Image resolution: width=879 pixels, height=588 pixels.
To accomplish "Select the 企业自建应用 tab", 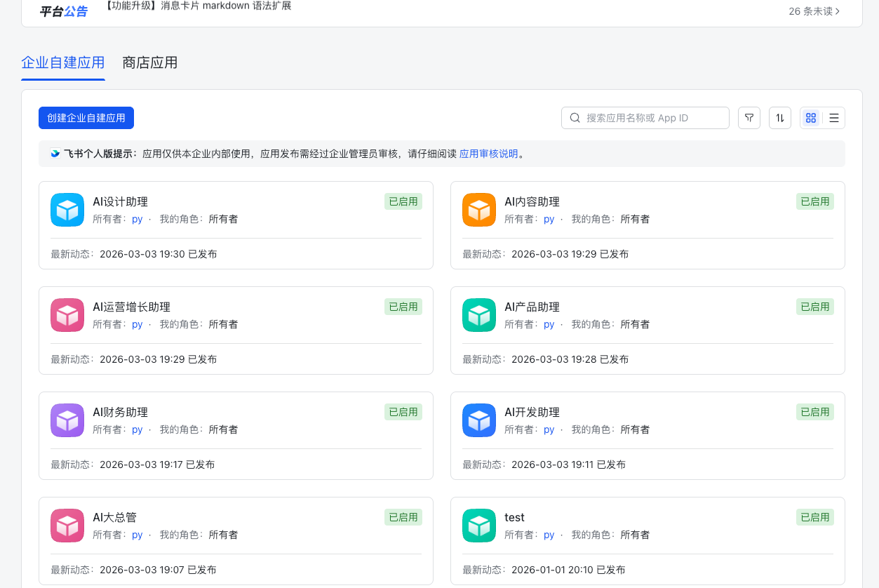I will pyautogui.click(x=62, y=63).
